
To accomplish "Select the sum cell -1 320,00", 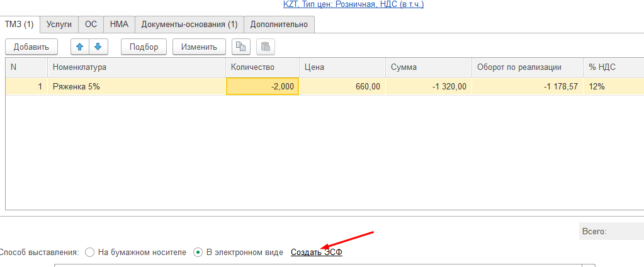I will (x=429, y=87).
